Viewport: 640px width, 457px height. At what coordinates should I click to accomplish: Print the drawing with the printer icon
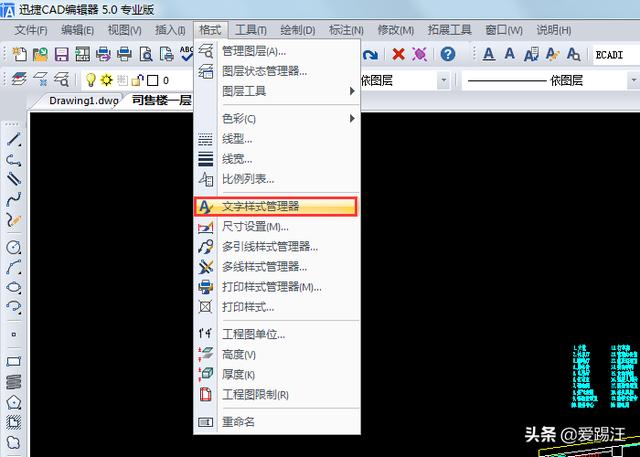(124, 54)
